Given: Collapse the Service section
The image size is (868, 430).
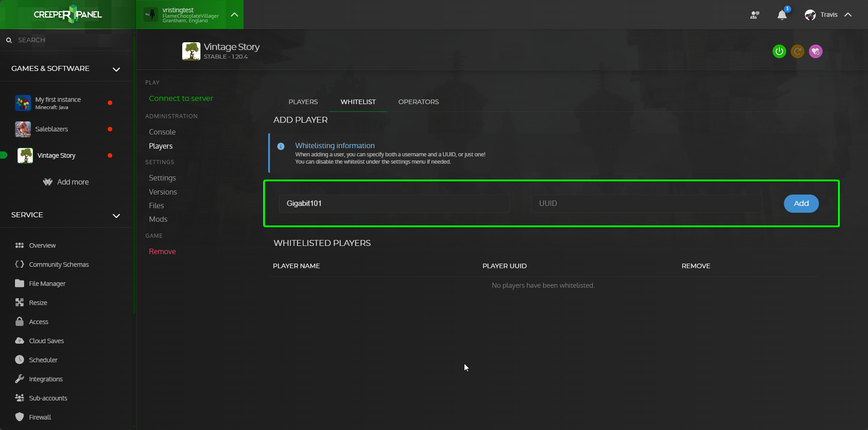Looking at the screenshot, I should click(x=116, y=215).
